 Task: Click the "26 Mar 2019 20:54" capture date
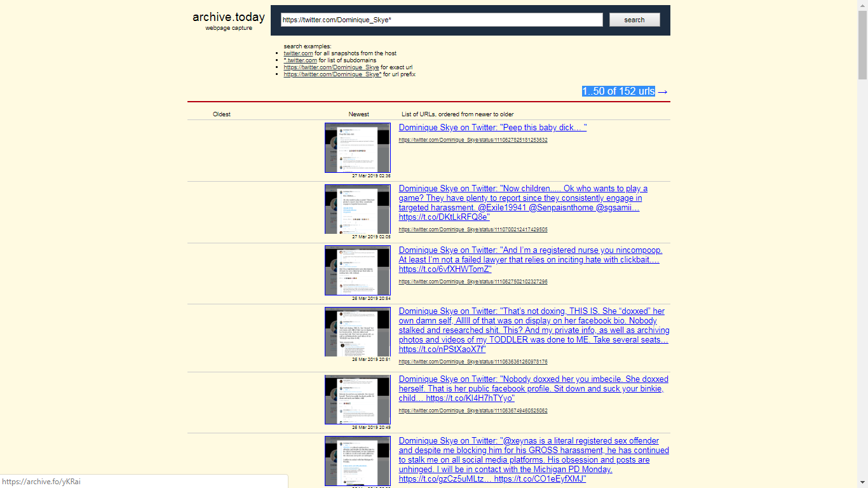372,298
